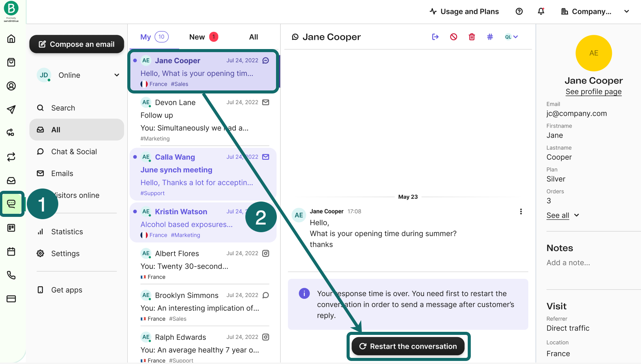Open three-dot menu on Jane Cooper's message

coord(521,212)
